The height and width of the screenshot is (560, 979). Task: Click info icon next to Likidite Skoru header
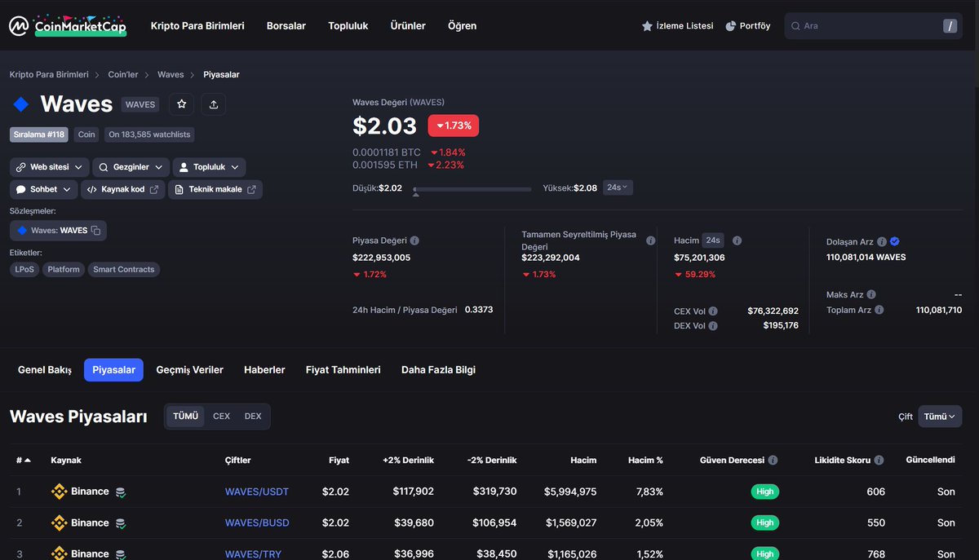(x=879, y=460)
